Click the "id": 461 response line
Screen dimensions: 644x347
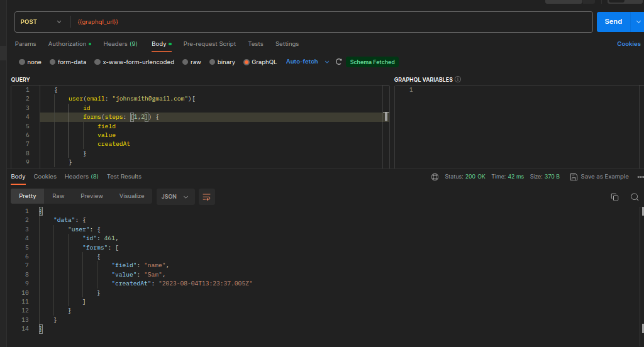(100, 238)
